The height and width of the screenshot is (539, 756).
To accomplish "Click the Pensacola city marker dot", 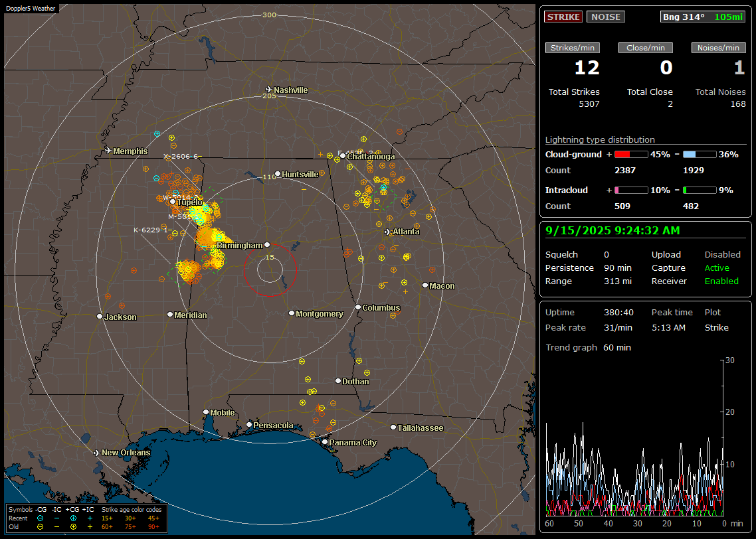I will click(x=249, y=425).
